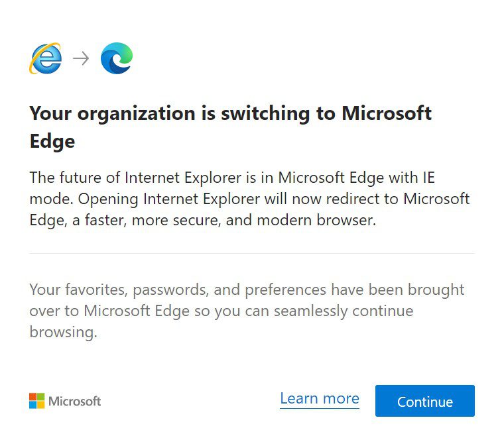Click "The future of Internet Explorer" sentence
This screenshot has width=504, height=430.
point(152,178)
